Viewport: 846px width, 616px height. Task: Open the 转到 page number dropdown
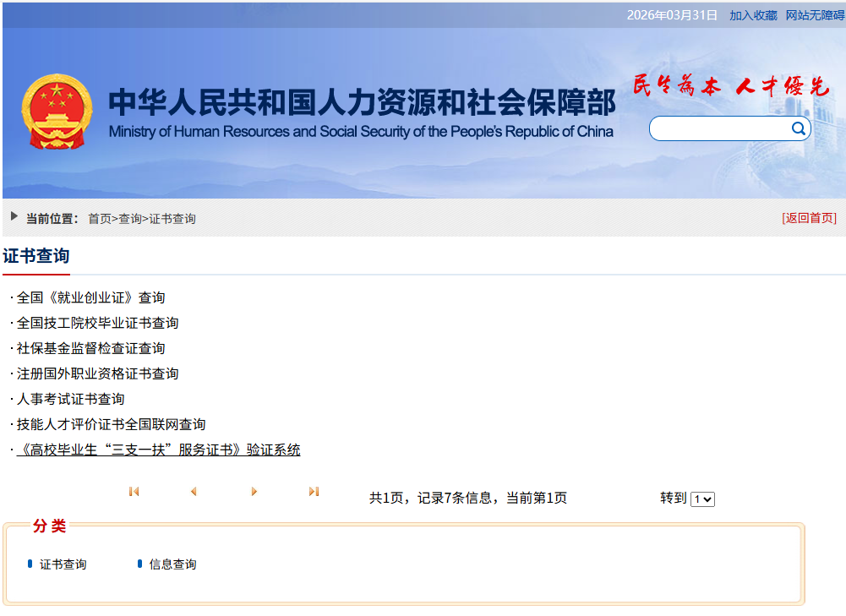(702, 499)
